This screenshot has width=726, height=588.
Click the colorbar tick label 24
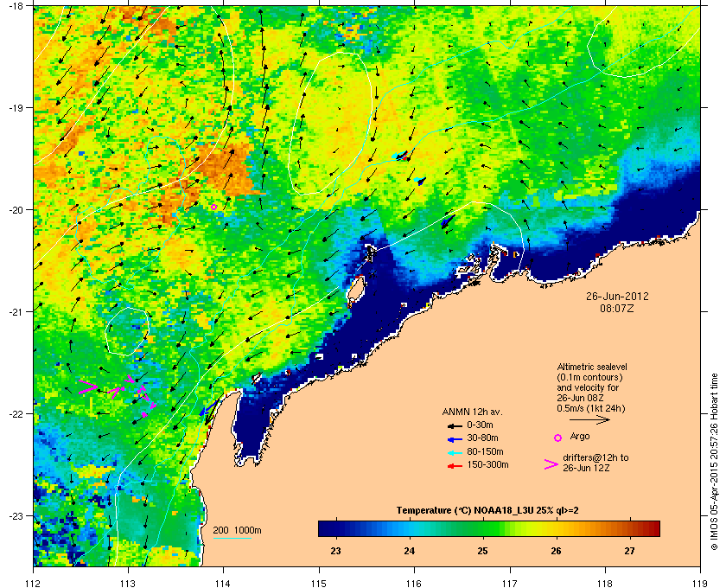pos(410,551)
